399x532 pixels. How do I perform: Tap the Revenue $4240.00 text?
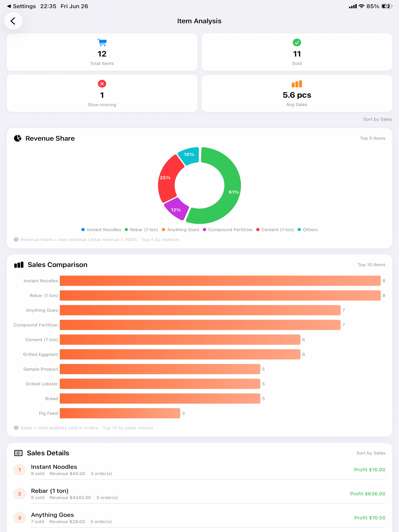(x=70, y=498)
